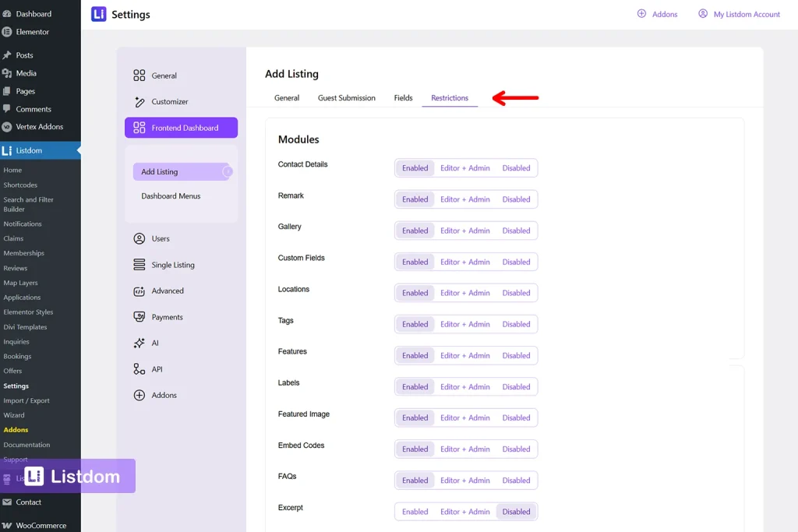Restrict Tags module to Editor + Admin
Image resolution: width=798 pixels, height=532 pixels.
pyautogui.click(x=465, y=324)
